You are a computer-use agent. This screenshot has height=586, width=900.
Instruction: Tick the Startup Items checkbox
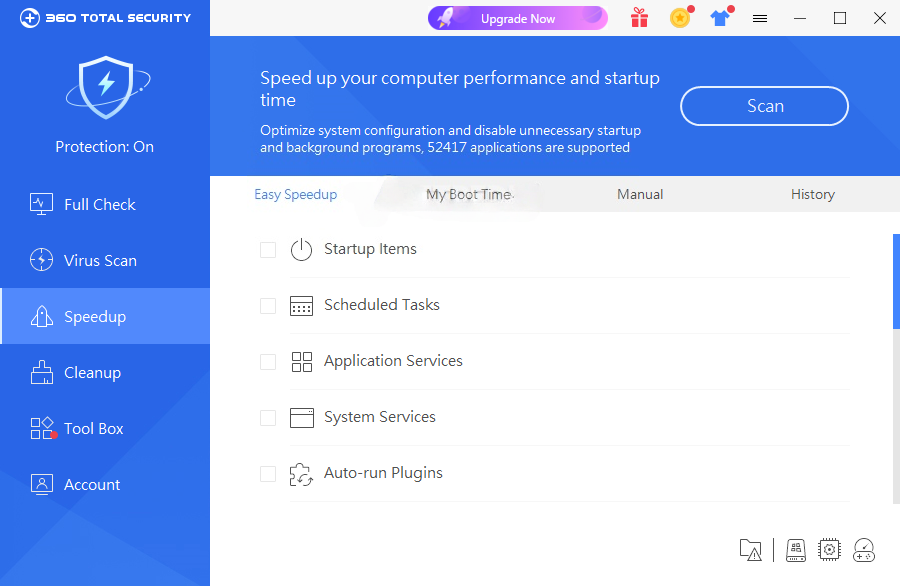pyautogui.click(x=268, y=250)
